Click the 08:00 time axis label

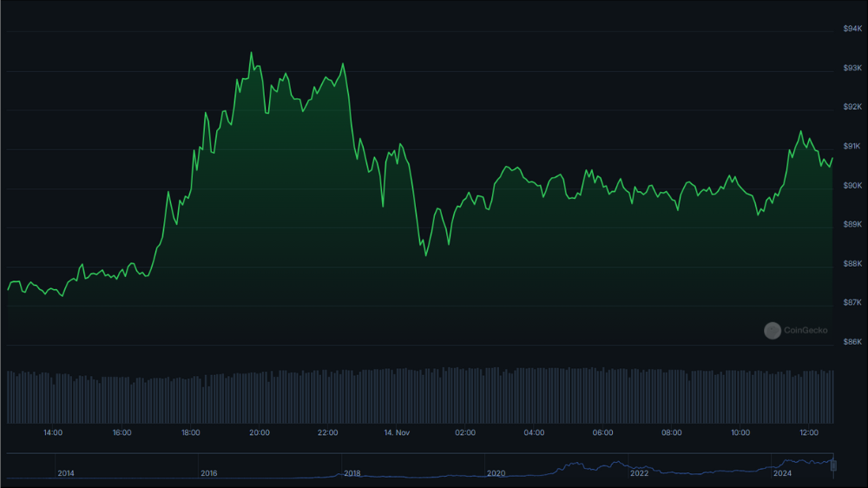pyautogui.click(x=672, y=432)
